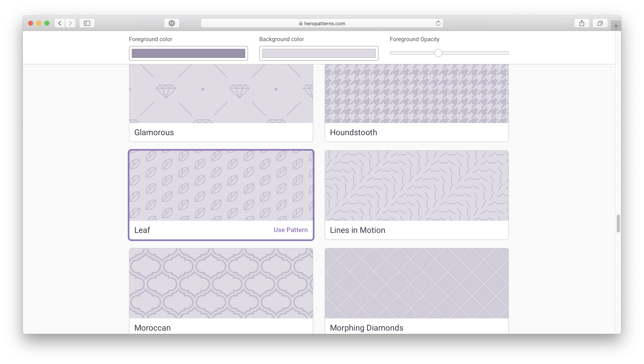Viewport: 644px width, 364px height.
Task: Go forward using Safari forward arrow
Action: point(70,23)
